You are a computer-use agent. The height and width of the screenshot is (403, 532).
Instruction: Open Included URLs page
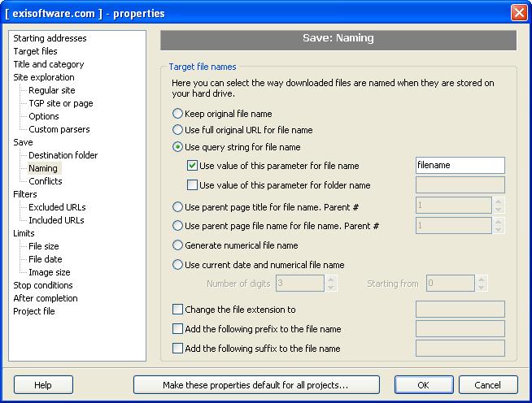click(56, 220)
